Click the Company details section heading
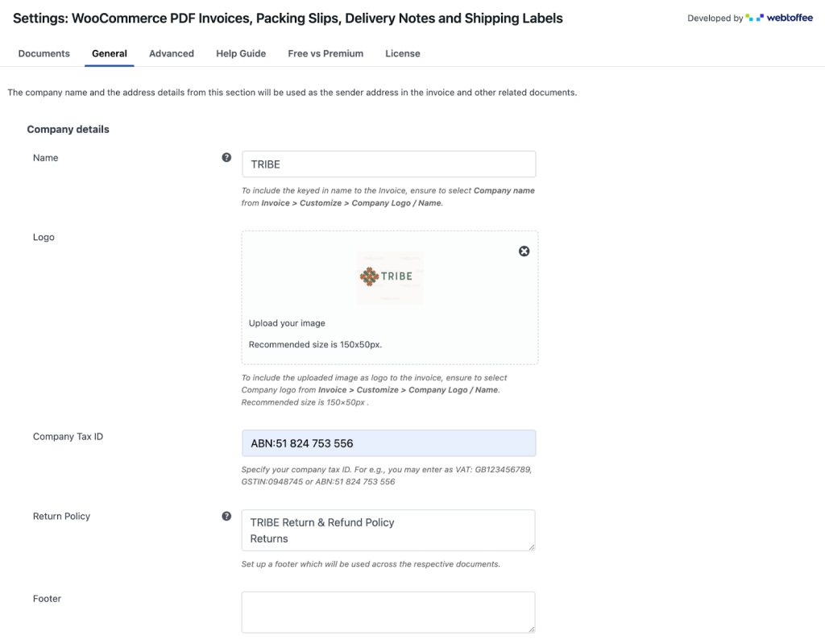The image size is (825, 644). [x=68, y=129]
